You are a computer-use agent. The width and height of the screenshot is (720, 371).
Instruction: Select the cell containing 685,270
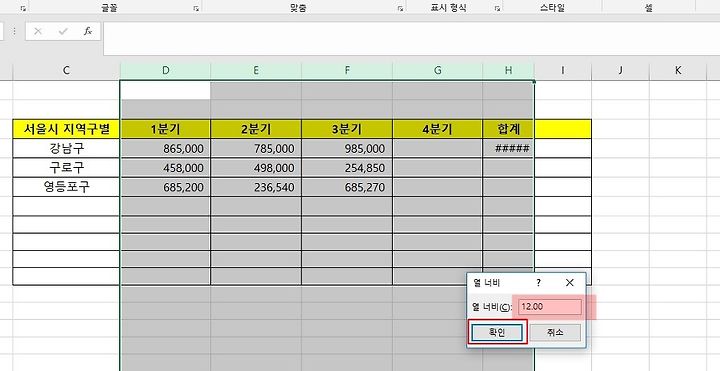coord(347,187)
